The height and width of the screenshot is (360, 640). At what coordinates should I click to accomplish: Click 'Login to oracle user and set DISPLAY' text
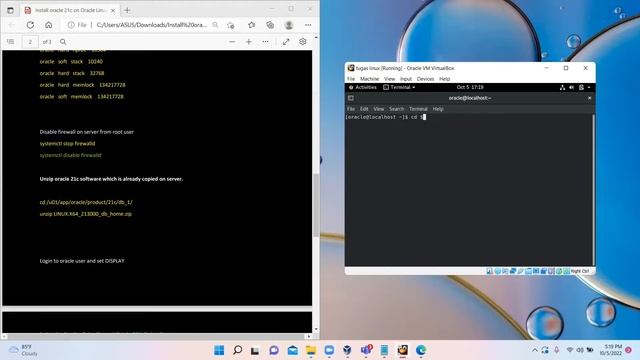pyautogui.click(x=82, y=261)
